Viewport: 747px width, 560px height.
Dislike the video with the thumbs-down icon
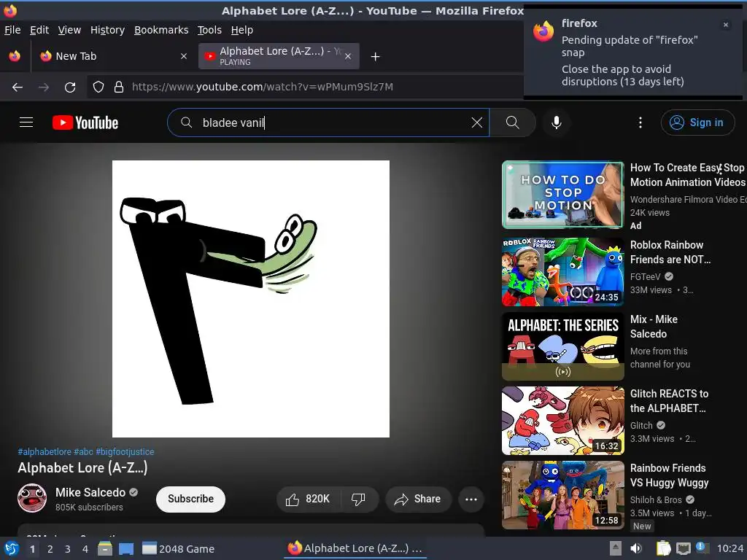tap(358, 499)
